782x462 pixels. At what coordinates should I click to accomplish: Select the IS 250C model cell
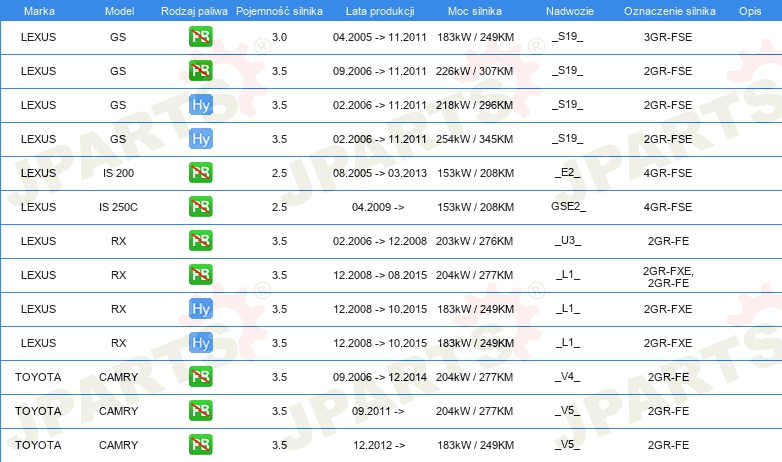118,207
